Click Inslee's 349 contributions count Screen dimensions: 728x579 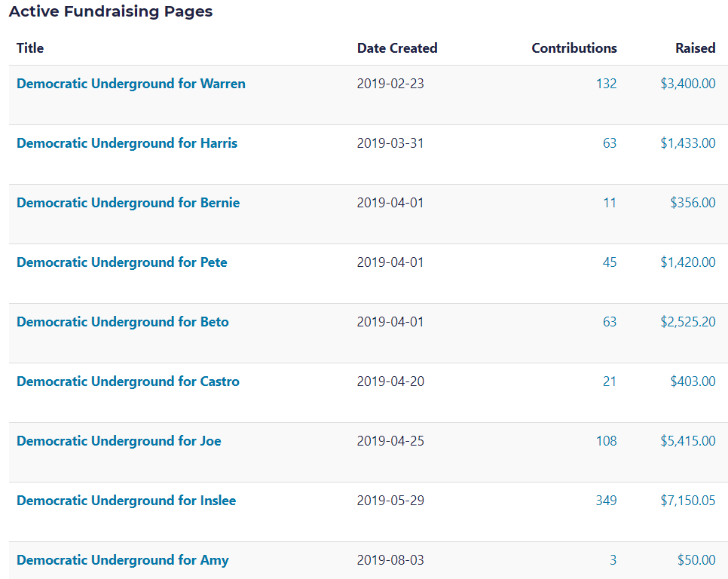click(606, 501)
